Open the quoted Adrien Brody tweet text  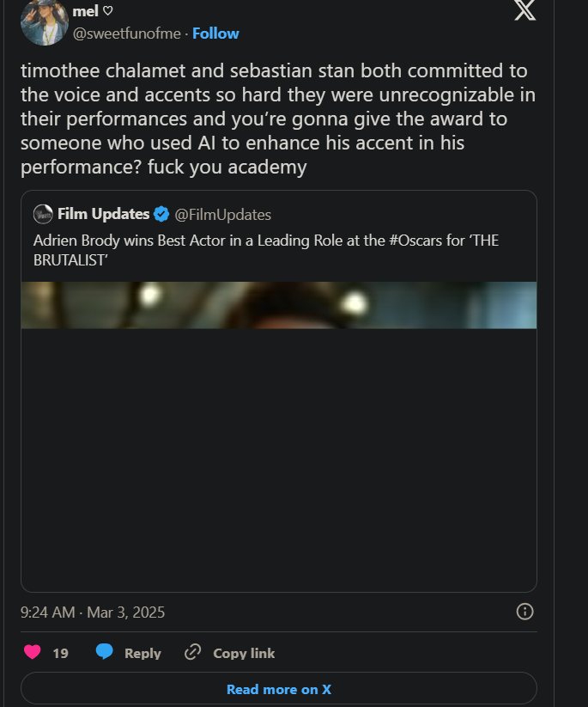(x=266, y=249)
